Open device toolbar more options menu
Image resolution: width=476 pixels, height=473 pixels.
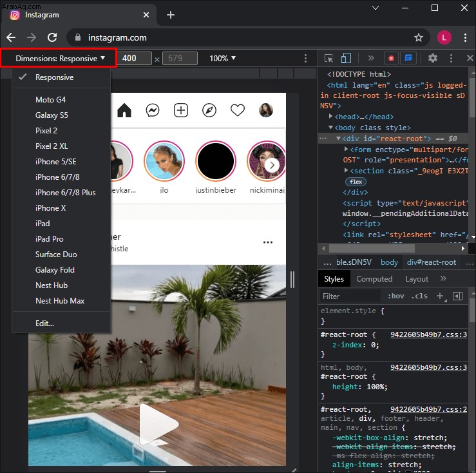click(305, 59)
